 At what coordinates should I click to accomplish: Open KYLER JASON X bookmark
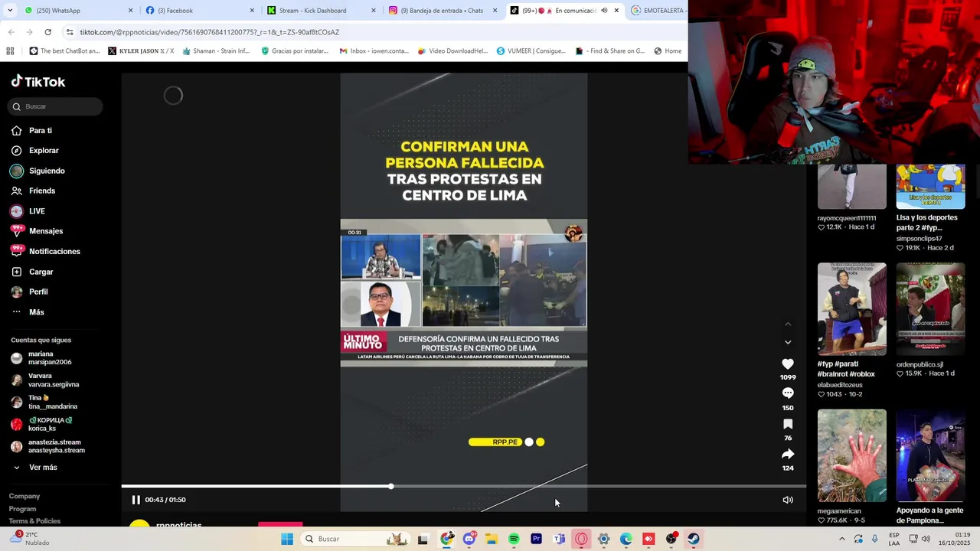coord(141,51)
